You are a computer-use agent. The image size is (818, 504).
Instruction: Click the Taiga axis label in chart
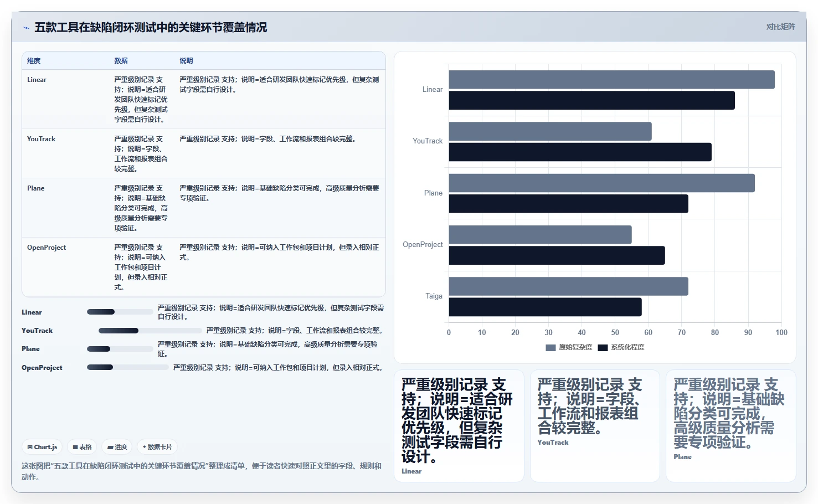(x=434, y=296)
